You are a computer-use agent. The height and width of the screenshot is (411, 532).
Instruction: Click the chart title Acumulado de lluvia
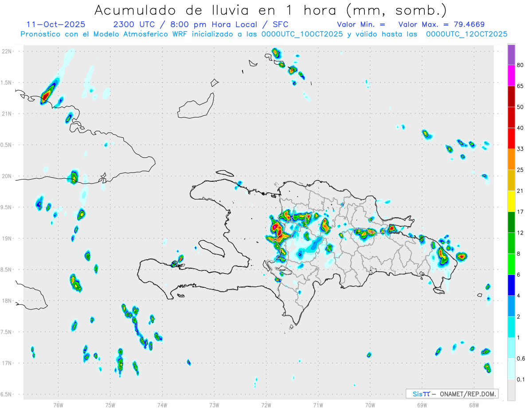[271, 10]
